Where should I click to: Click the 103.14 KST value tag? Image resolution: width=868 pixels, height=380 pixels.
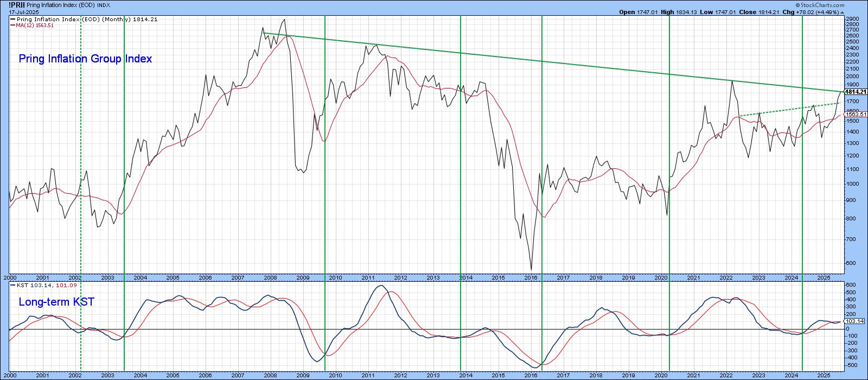854,321
